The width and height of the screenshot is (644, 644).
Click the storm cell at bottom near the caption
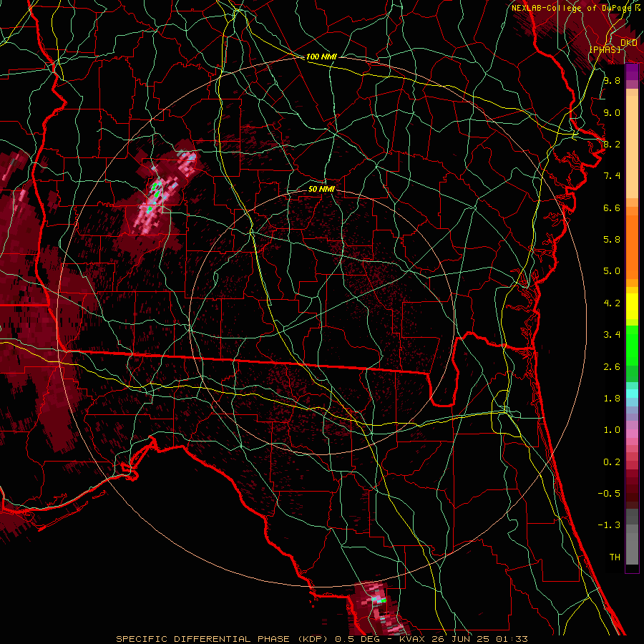tap(377, 609)
